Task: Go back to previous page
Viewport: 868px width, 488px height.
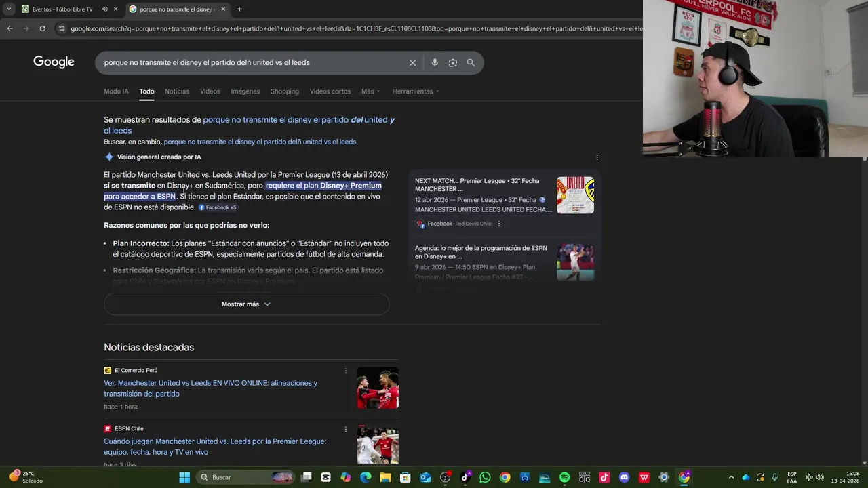Action: pos(9,28)
